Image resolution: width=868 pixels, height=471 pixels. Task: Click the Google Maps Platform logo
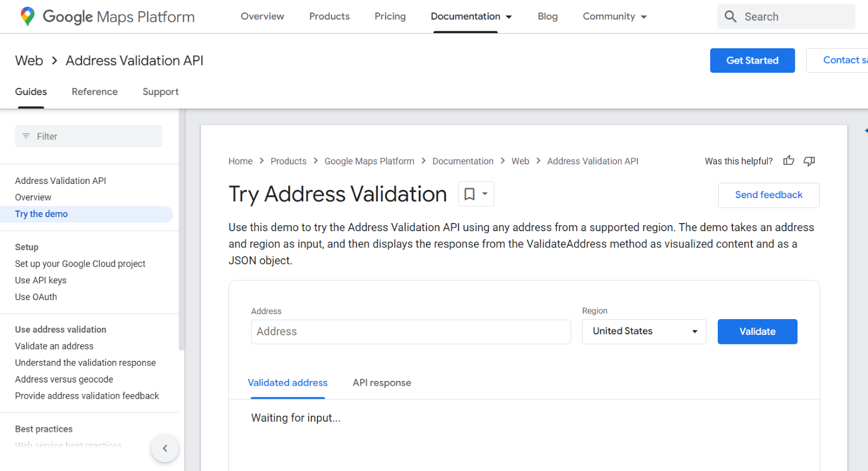pos(107,16)
